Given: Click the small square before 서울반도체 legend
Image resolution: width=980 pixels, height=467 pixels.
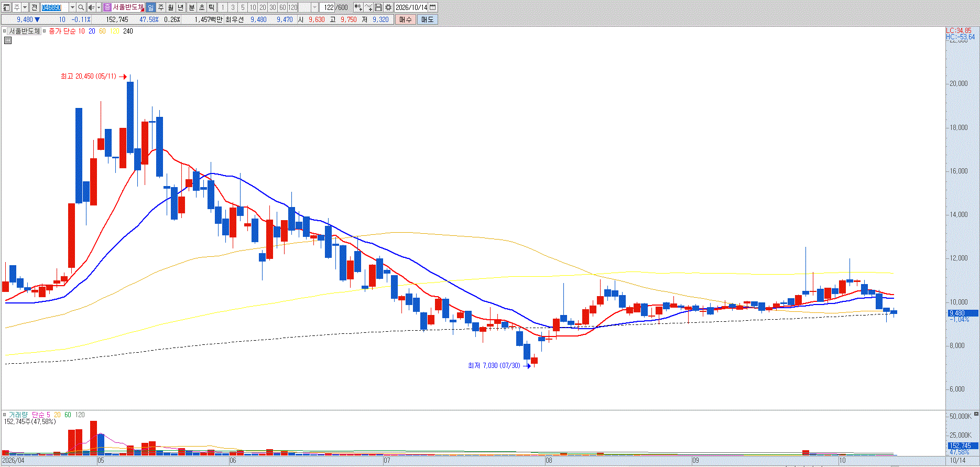Looking at the screenshot, I should pyautogui.click(x=5, y=31).
